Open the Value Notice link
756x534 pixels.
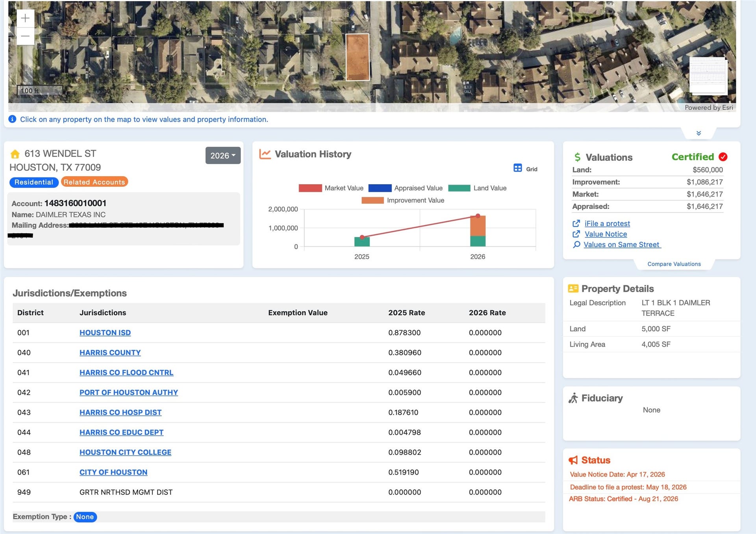(x=606, y=234)
